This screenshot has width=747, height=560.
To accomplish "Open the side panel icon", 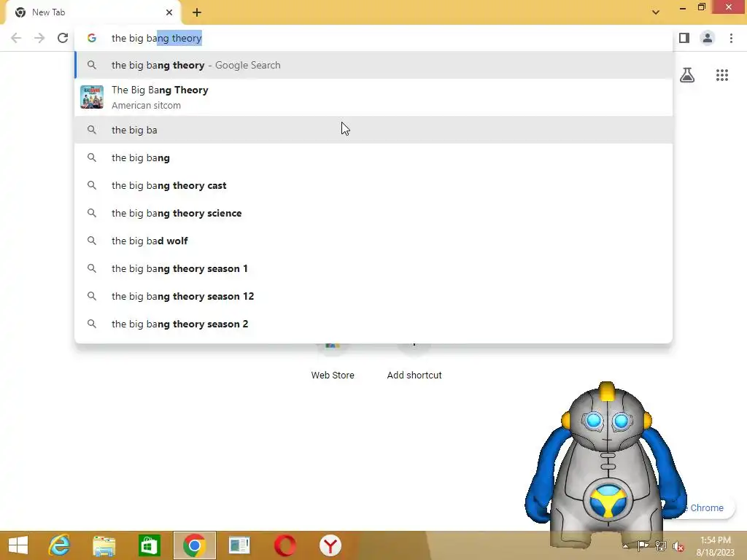I will 684,38.
